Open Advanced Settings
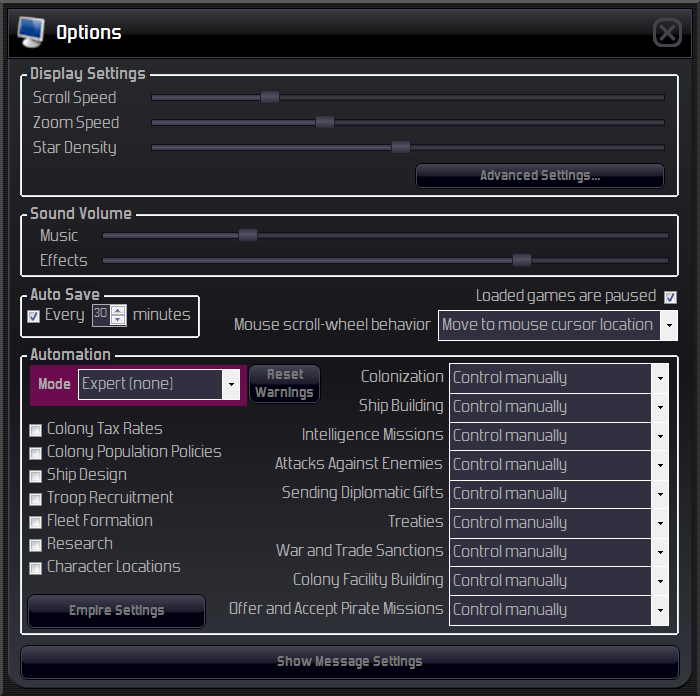The width and height of the screenshot is (700, 696). coord(540,175)
